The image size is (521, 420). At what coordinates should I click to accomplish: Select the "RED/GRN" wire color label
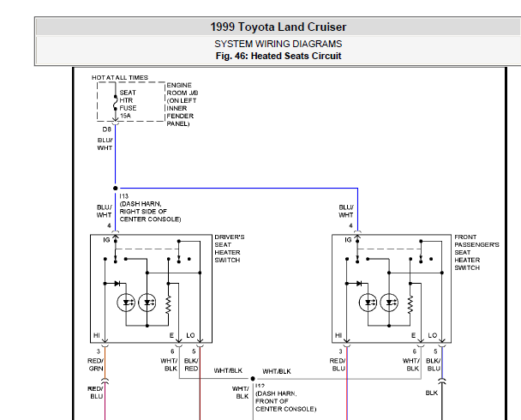click(x=96, y=364)
